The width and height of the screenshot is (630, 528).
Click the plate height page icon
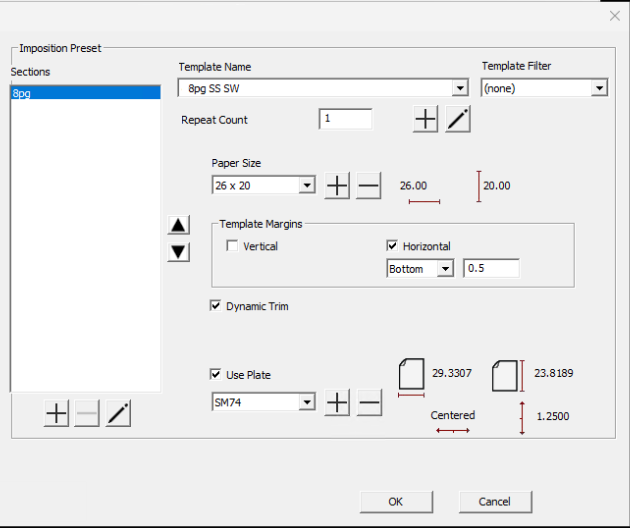[505, 376]
